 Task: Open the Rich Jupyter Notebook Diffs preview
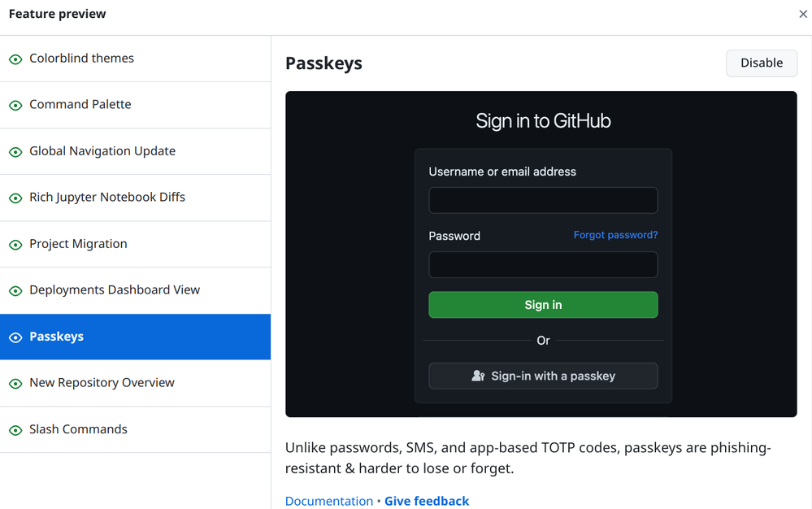coord(107,198)
